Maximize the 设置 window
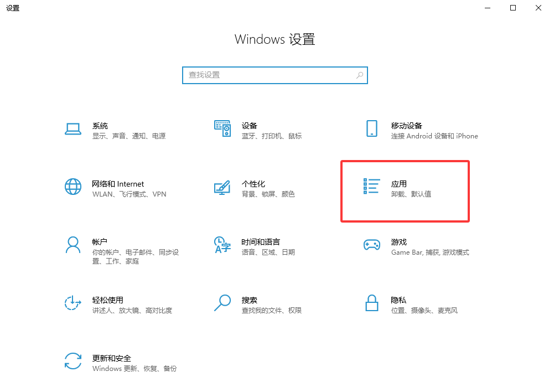 [x=513, y=8]
